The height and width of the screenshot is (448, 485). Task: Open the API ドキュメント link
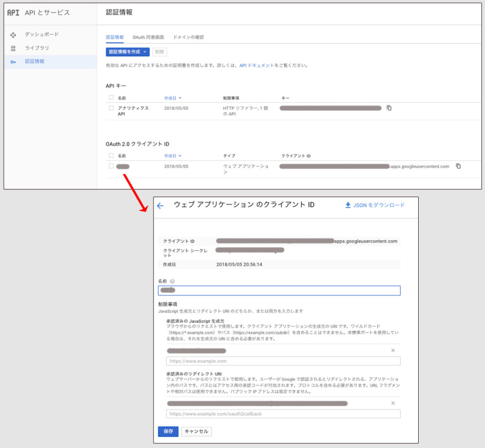[256, 65]
